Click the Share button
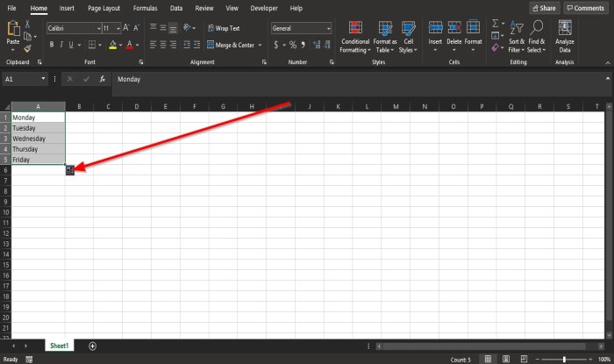 (x=544, y=8)
